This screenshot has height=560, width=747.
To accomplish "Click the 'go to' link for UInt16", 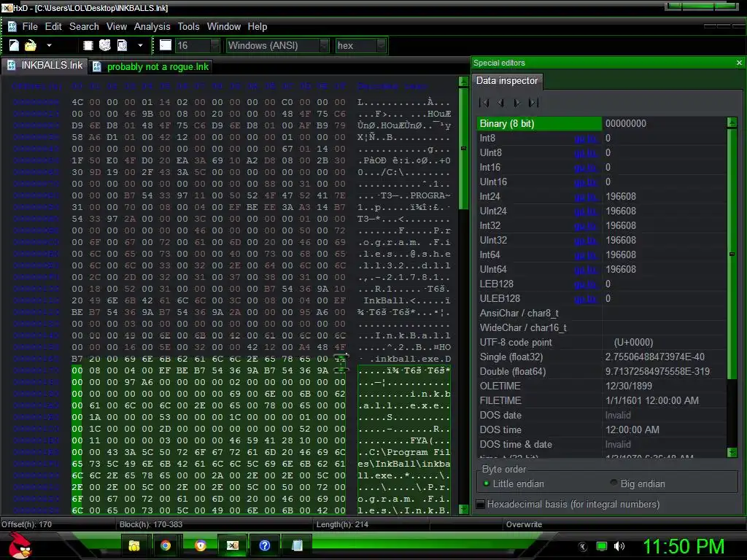I will click(x=586, y=182).
